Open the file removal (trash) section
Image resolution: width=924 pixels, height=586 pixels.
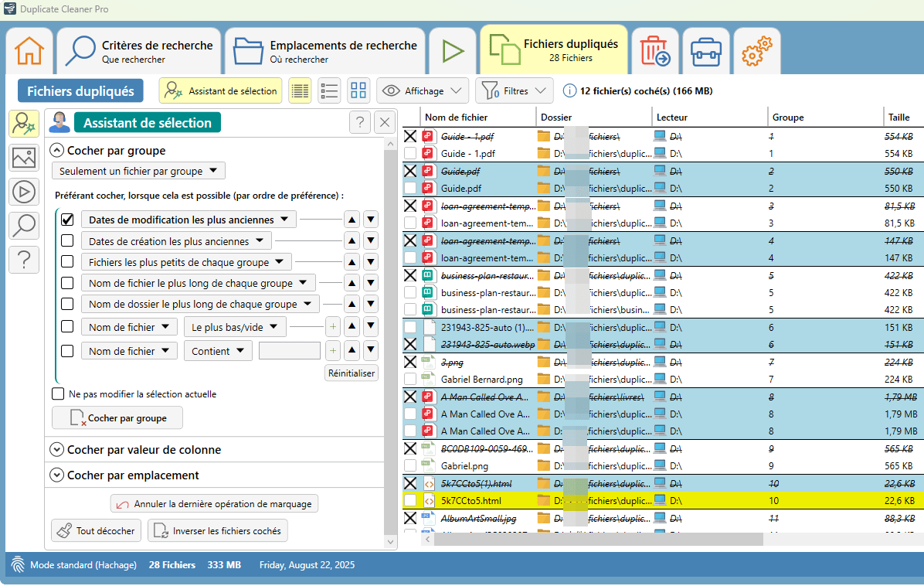point(655,49)
